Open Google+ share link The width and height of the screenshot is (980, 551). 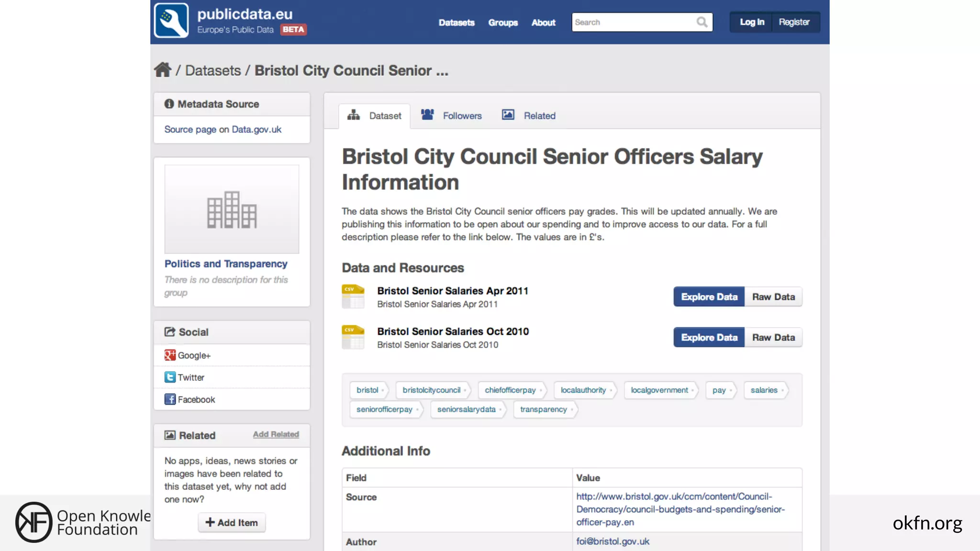188,355
